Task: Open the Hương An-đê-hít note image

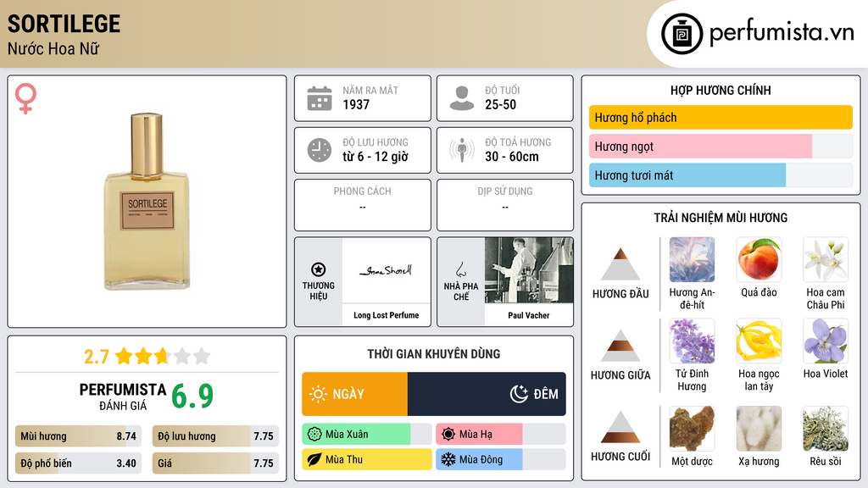Action: 692,260
